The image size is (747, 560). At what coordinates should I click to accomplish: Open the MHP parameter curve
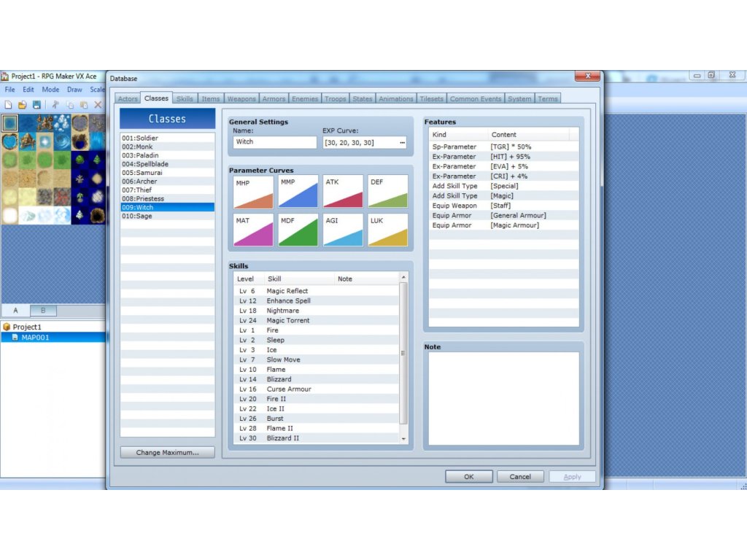pos(253,192)
